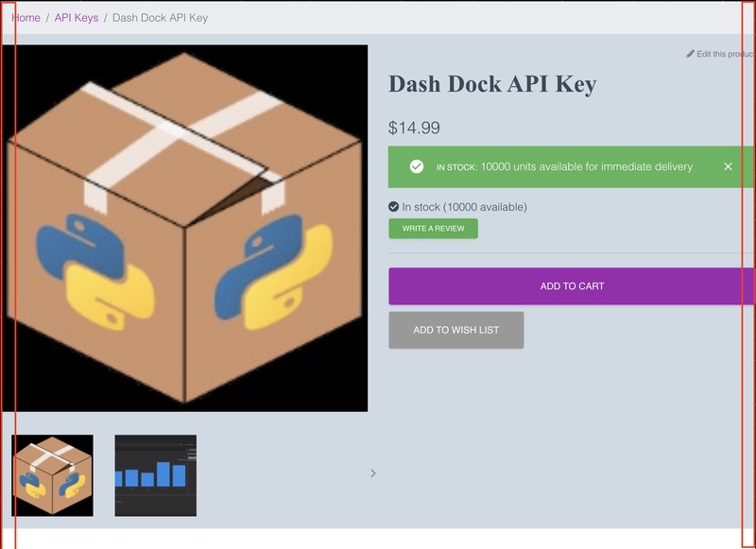Click the white checkmark icon in the green banner
The image size is (756, 549).
[417, 166]
